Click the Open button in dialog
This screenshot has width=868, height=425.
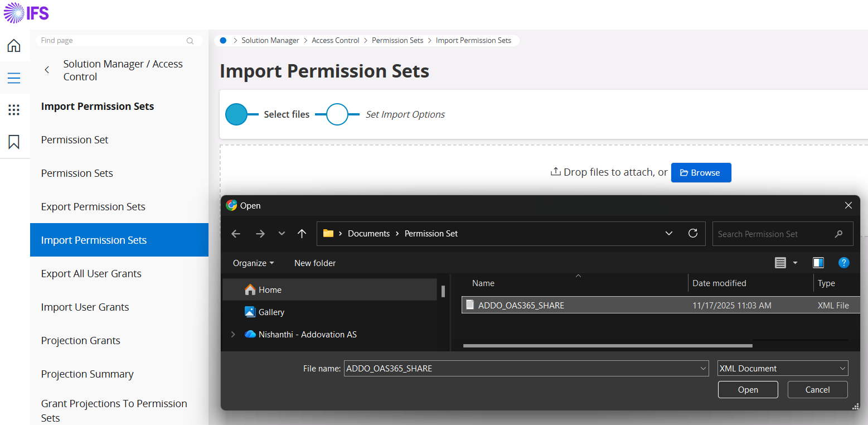pos(748,390)
